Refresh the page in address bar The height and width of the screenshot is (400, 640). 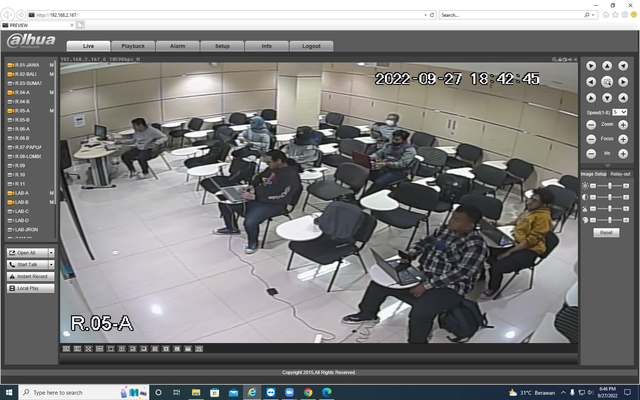432,15
